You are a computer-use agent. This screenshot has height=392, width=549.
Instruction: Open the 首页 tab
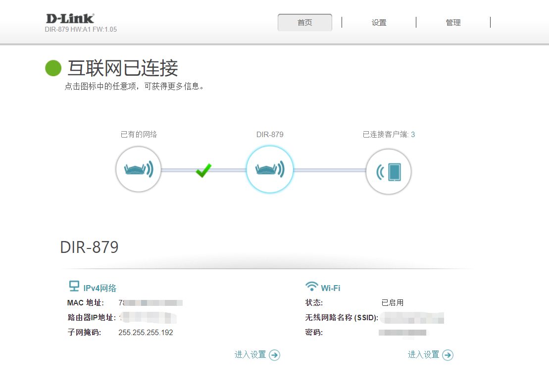point(304,22)
